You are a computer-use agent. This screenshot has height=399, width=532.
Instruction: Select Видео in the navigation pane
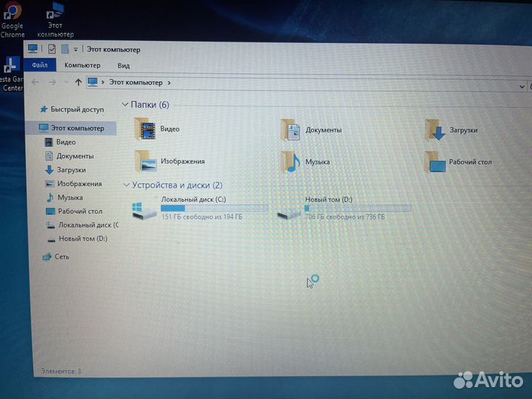(x=61, y=142)
